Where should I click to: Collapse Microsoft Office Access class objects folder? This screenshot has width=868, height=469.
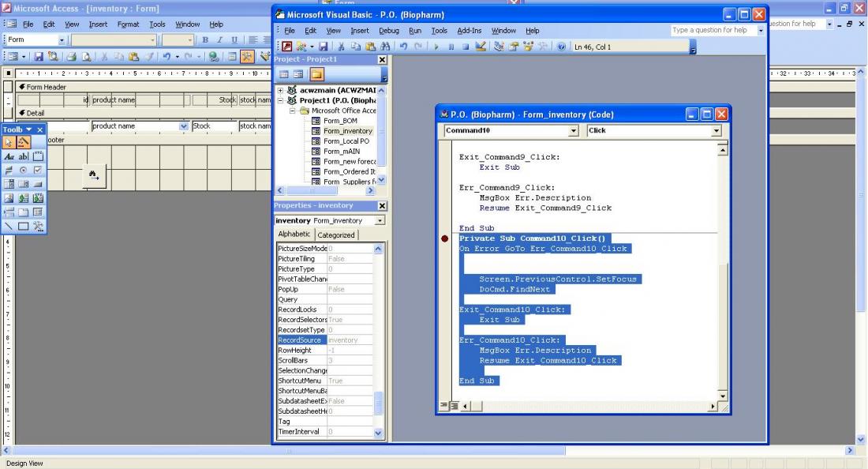click(292, 111)
